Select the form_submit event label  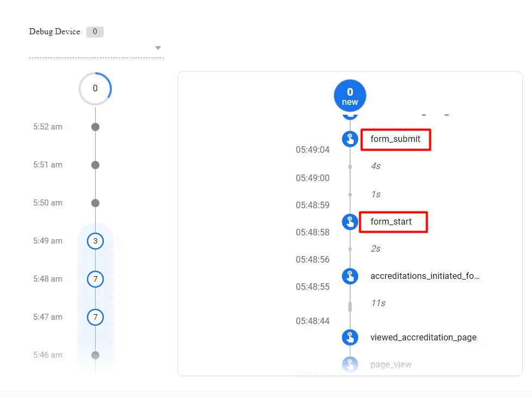[395, 139]
